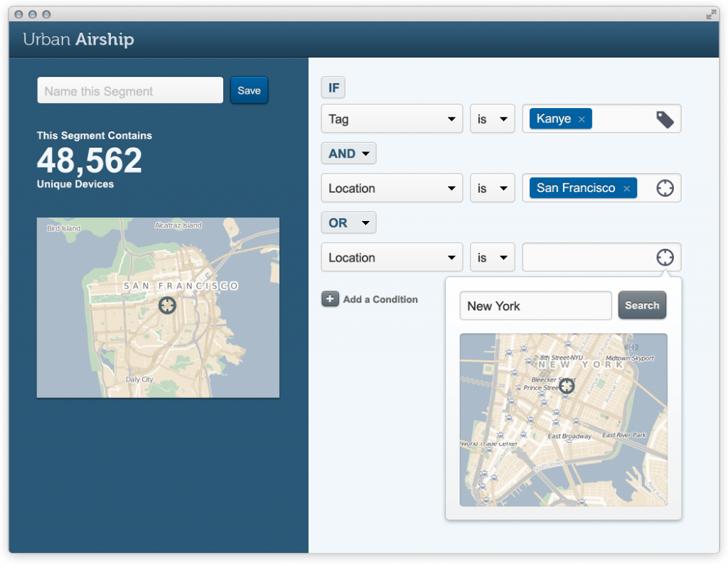728x582 pixels.
Task: Click the marker on the San Francisco map
Action: tap(167, 306)
